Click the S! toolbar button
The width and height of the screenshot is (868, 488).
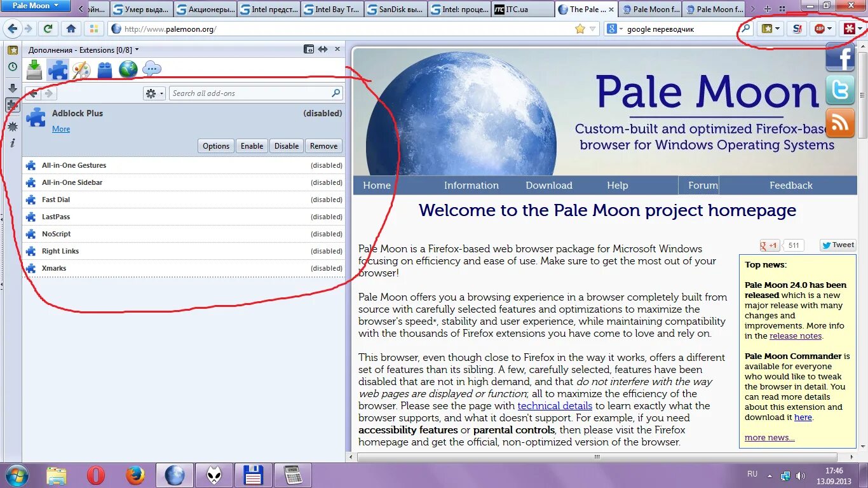click(797, 29)
